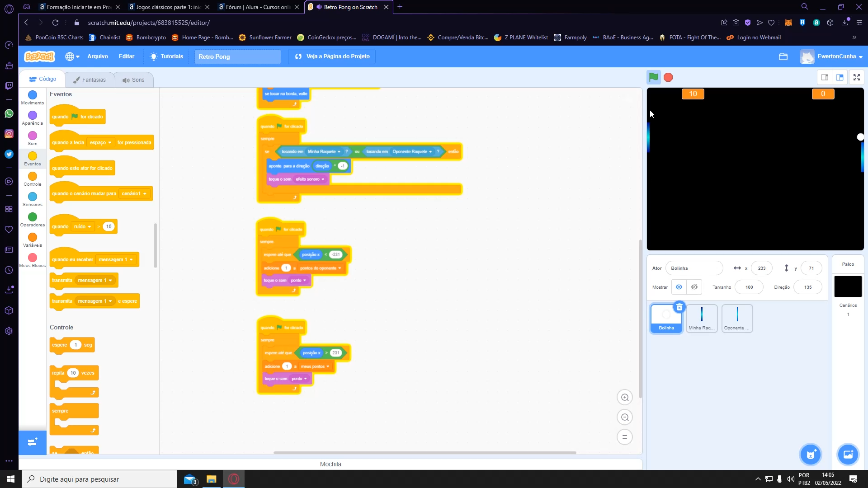Click the x position field 233
The image size is (868, 488).
point(762,268)
